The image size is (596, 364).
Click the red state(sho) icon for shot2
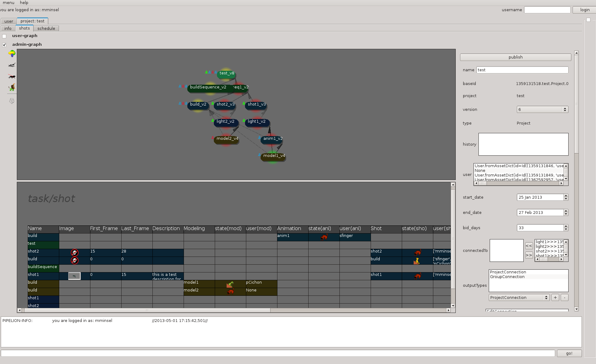click(x=417, y=253)
